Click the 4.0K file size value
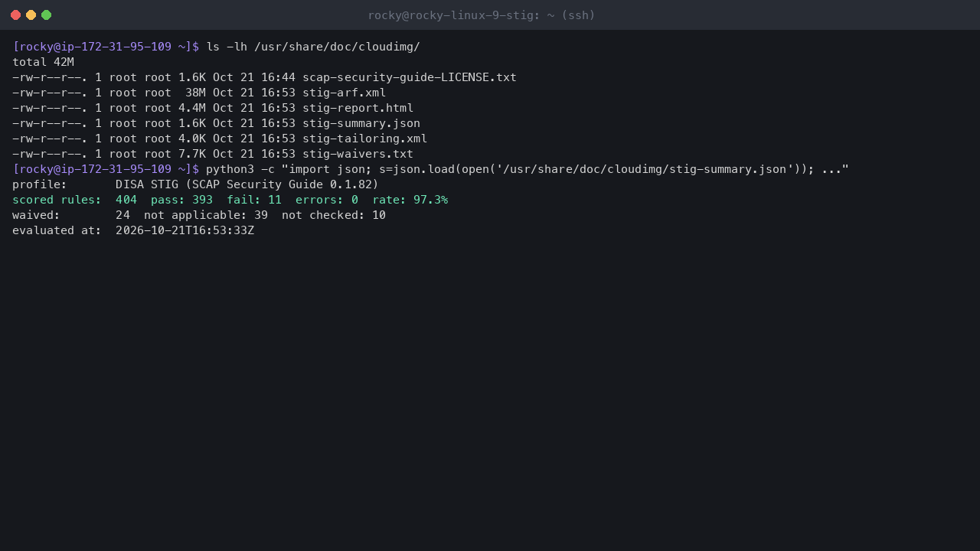Image resolution: width=980 pixels, height=551 pixels. 192,139
